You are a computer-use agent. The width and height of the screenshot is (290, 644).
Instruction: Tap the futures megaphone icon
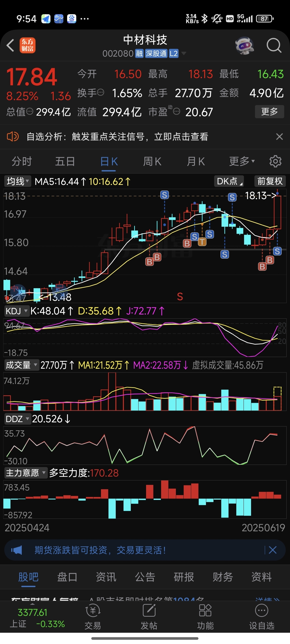pos(17,550)
